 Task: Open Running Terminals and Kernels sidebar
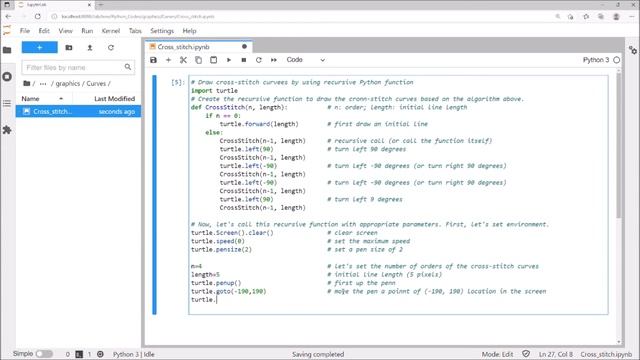tap(7, 77)
